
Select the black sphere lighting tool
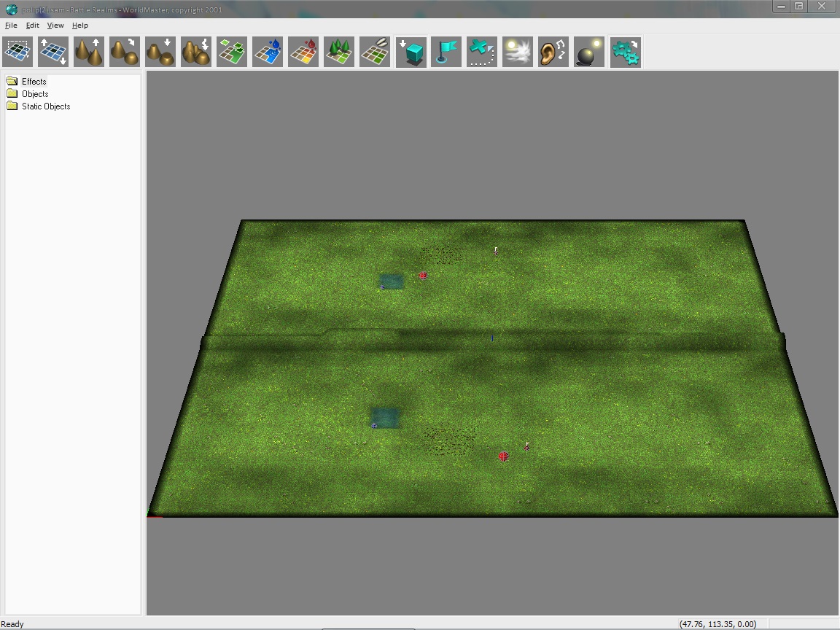click(589, 52)
